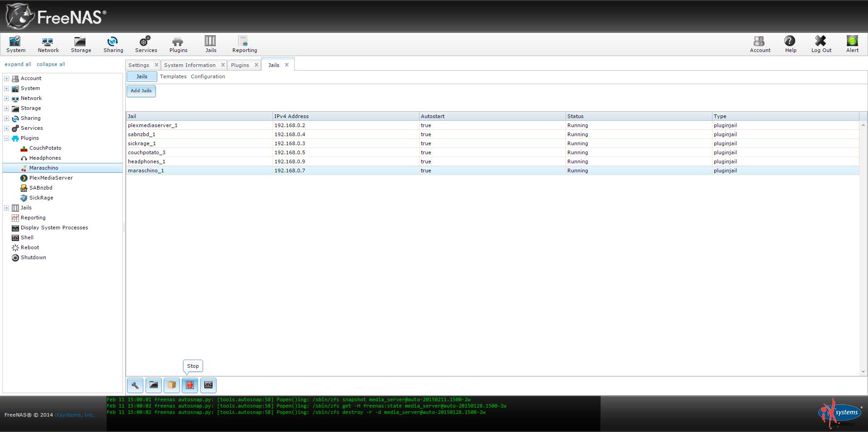
Task: Open Network from the top toolbar
Action: (48, 44)
